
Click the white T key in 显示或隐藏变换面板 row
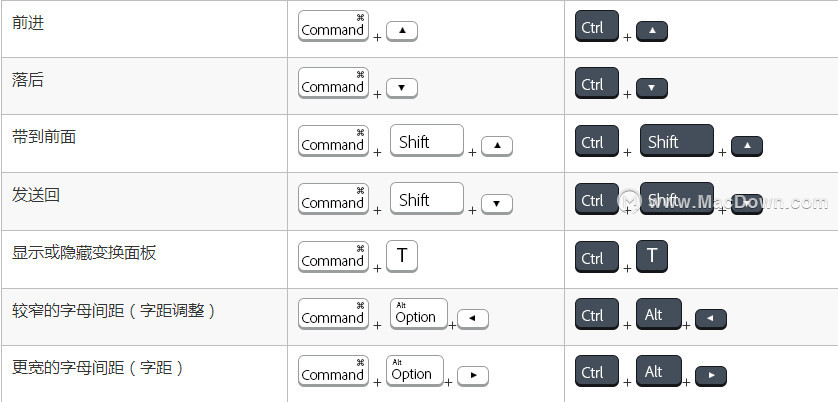(x=401, y=257)
